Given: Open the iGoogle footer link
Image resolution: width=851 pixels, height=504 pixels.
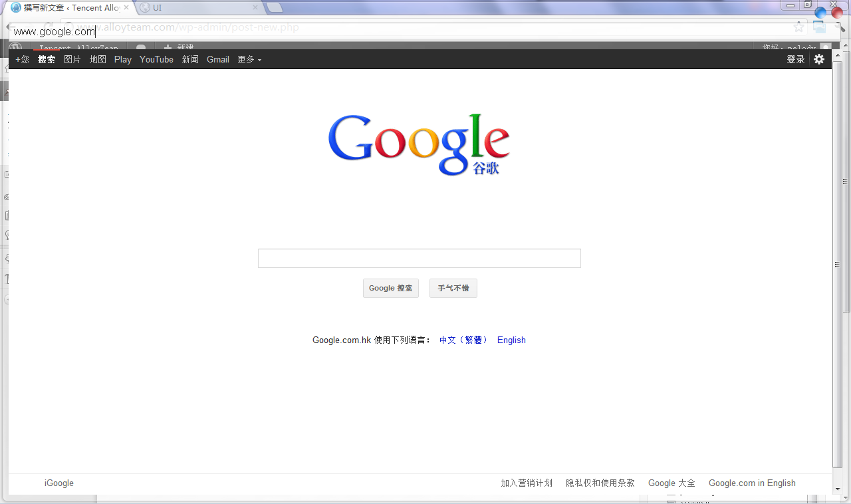Looking at the screenshot, I should (59, 483).
